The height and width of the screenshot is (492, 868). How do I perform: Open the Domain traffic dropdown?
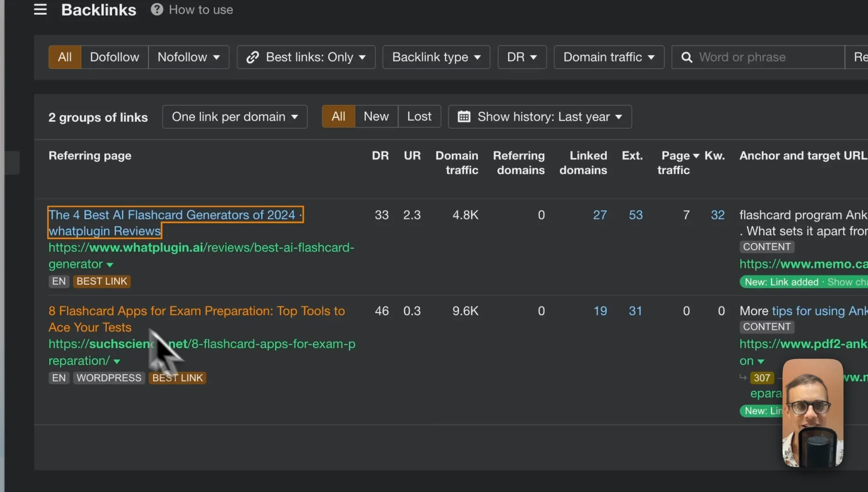(x=609, y=57)
